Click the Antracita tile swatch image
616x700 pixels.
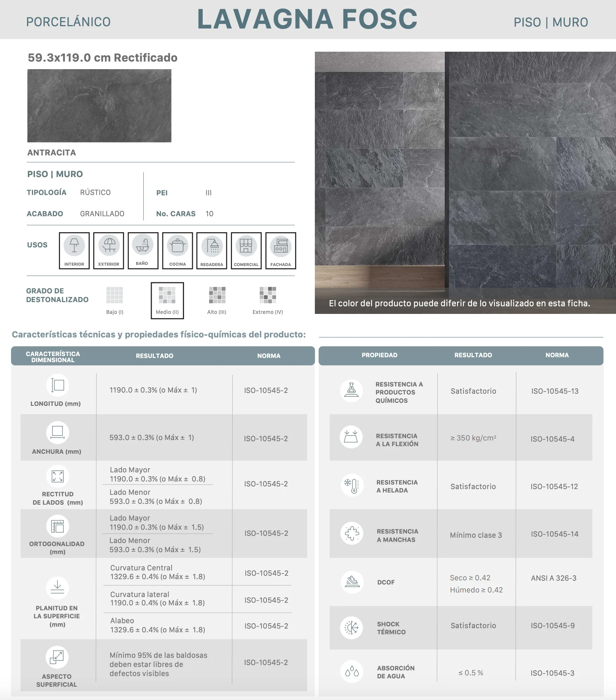click(99, 106)
